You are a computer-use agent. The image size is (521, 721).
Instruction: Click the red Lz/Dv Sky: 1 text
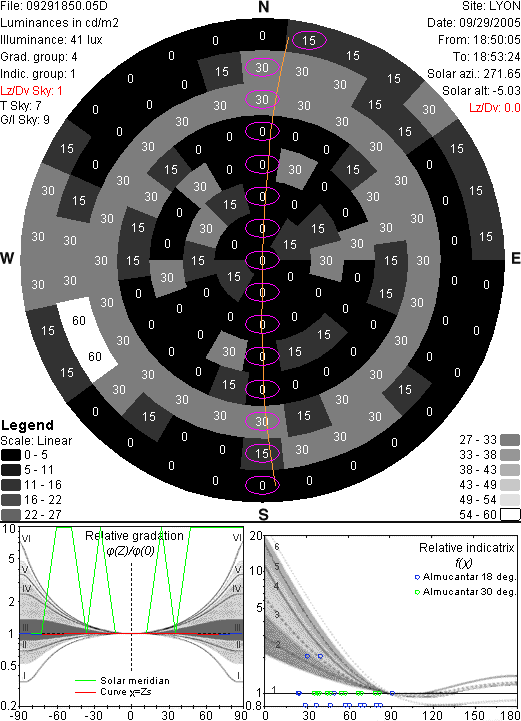tap(31, 91)
